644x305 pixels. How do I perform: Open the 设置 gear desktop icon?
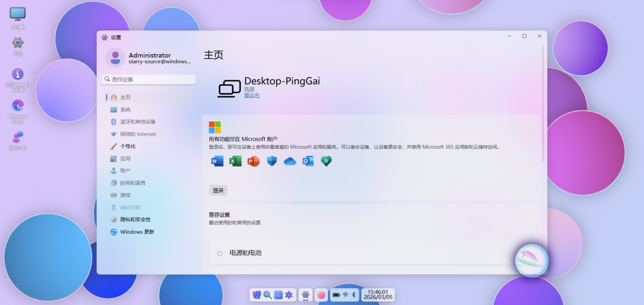pos(17,46)
